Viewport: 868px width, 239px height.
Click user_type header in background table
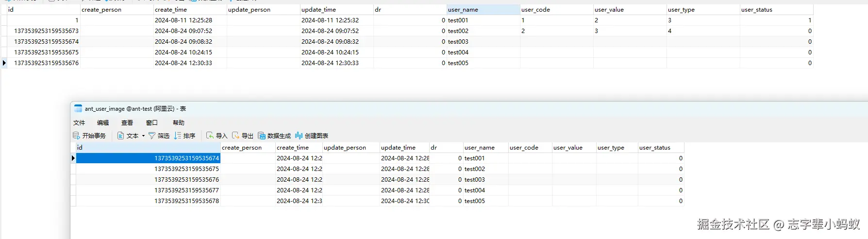703,10
